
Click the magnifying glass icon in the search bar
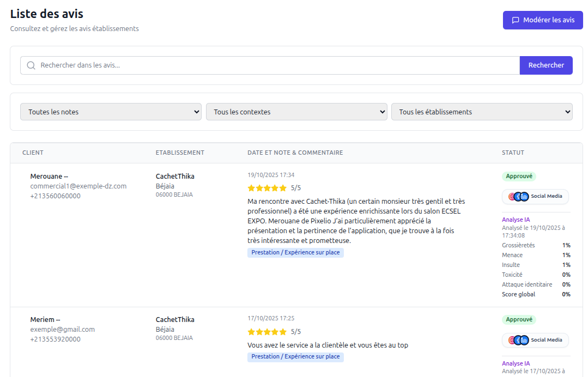pos(31,65)
